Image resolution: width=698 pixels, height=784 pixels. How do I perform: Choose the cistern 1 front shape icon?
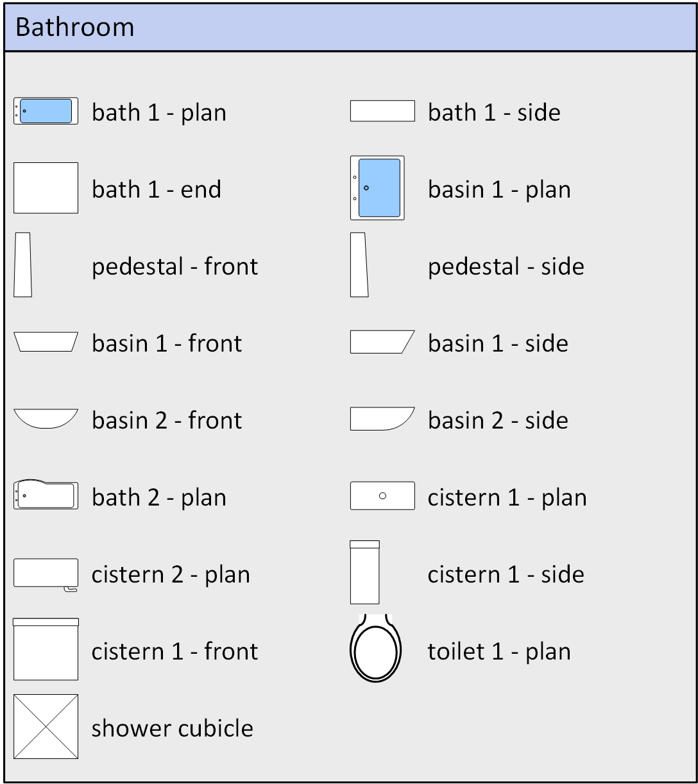point(46,649)
